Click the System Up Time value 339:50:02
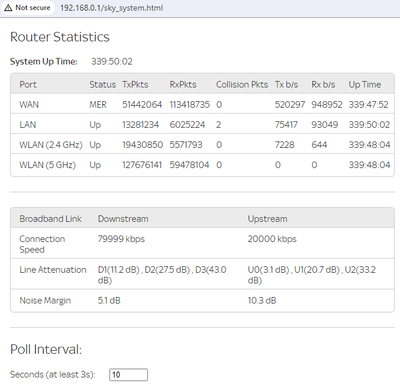 tap(112, 62)
